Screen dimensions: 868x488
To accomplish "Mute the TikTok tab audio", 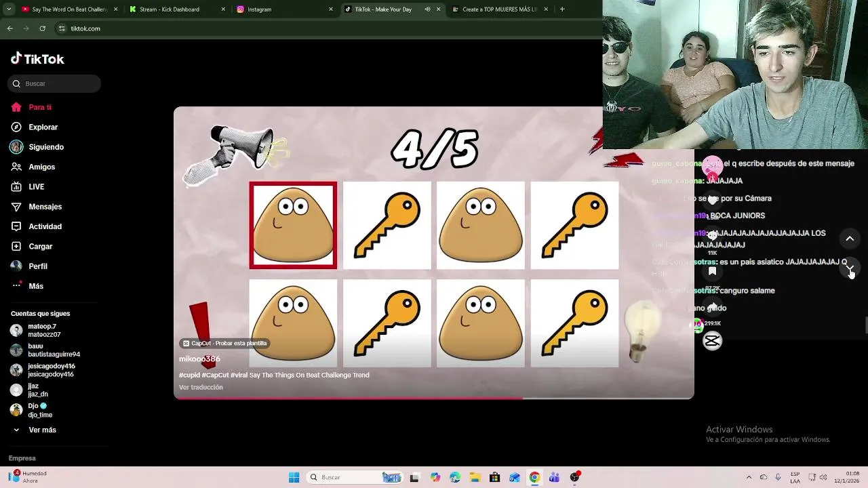I will tap(427, 9).
